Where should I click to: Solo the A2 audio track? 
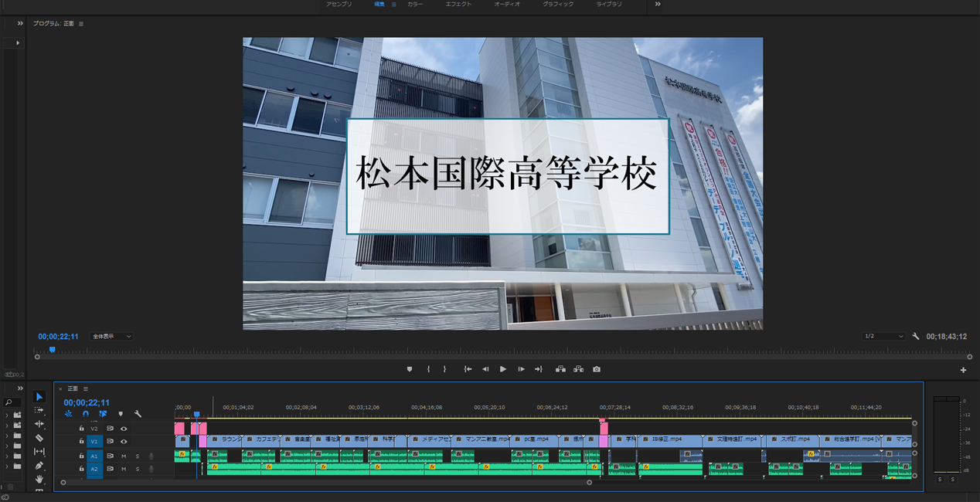(x=138, y=469)
